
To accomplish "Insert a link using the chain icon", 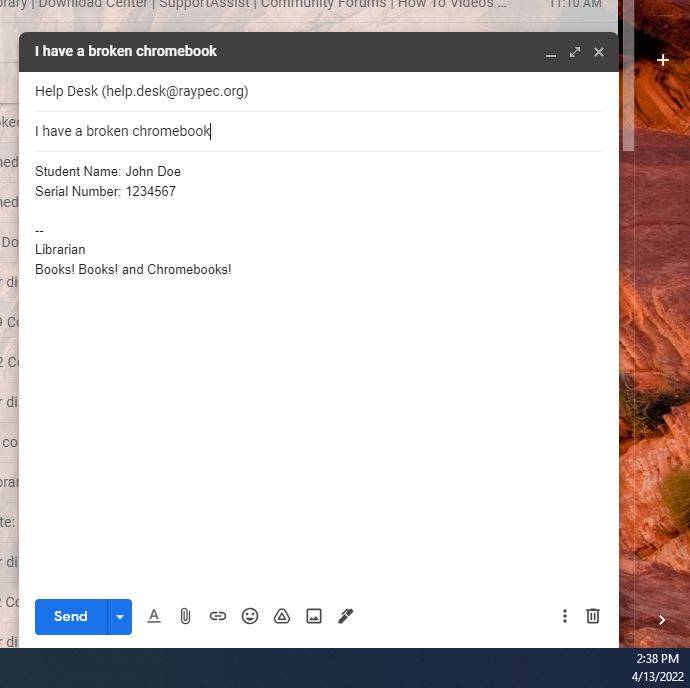I will 218,616.
